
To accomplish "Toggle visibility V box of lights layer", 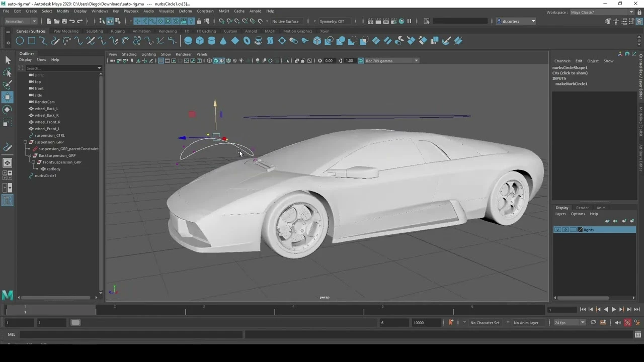I will point(557,230).
